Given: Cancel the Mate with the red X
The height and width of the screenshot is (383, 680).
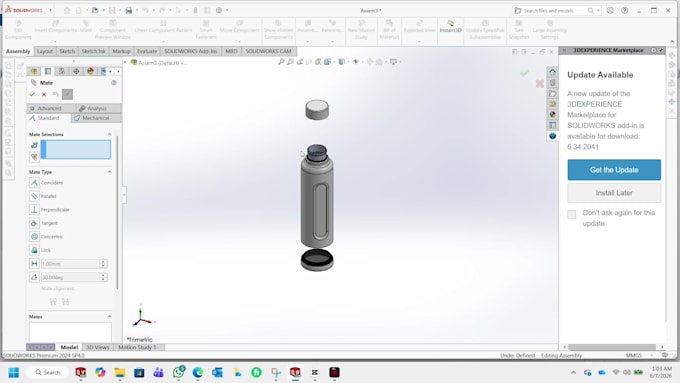Looking at the screenshot, I should (x=44, y=94).
